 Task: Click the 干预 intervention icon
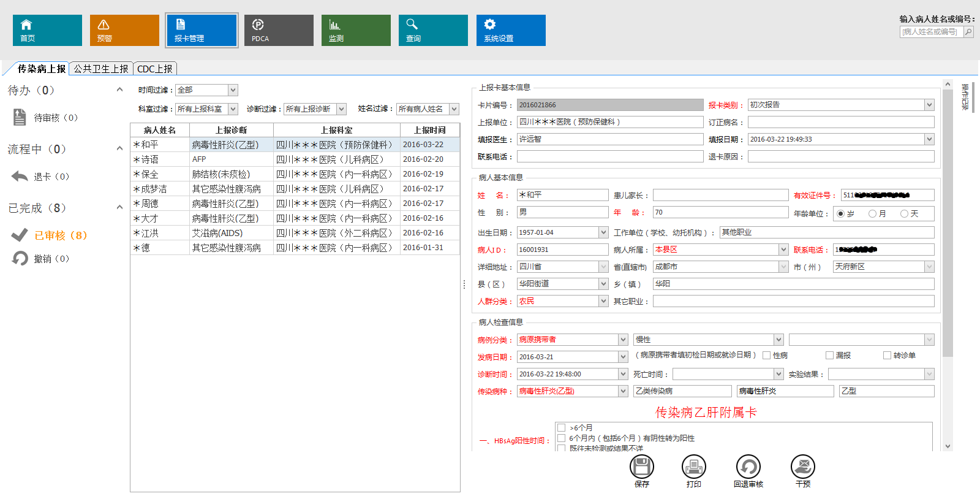tap(802, 467)
